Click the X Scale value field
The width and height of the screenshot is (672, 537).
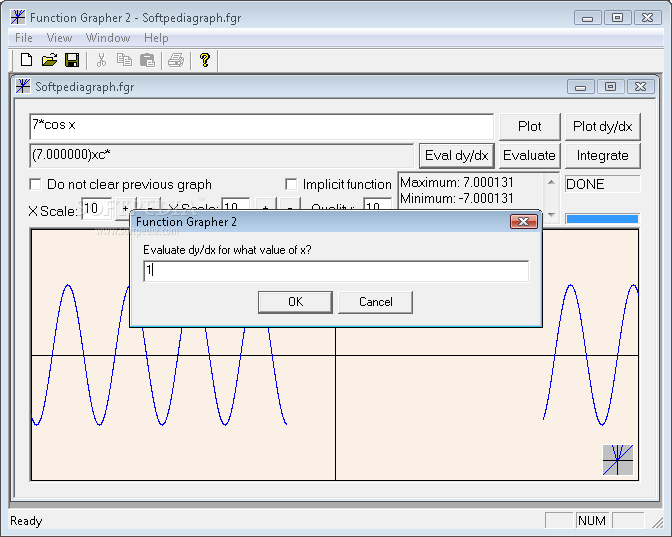[x=96, y=208]
